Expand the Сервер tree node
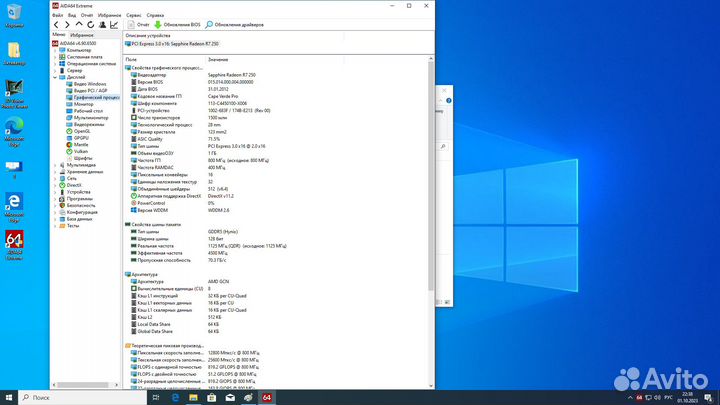This screenshot has width=720, height=405. click(x=55, y=71)
